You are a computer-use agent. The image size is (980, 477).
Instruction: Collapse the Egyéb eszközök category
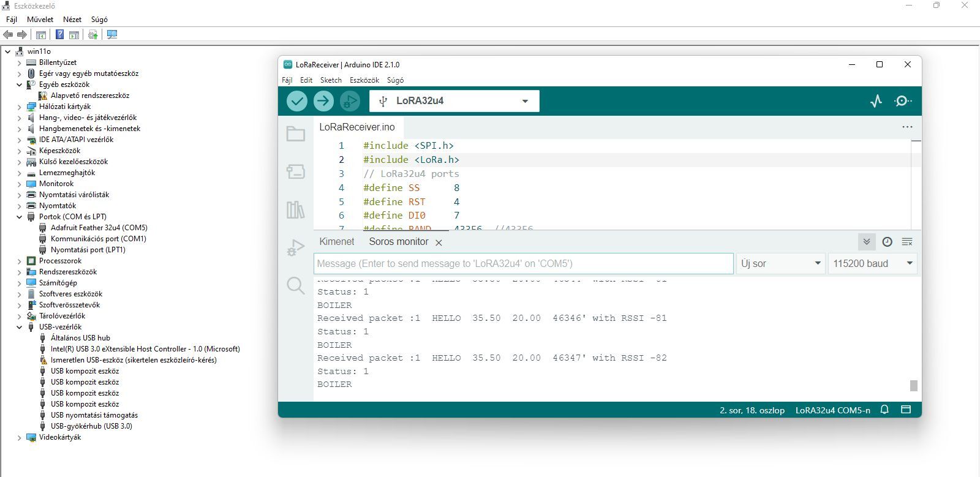coord(19,85)
